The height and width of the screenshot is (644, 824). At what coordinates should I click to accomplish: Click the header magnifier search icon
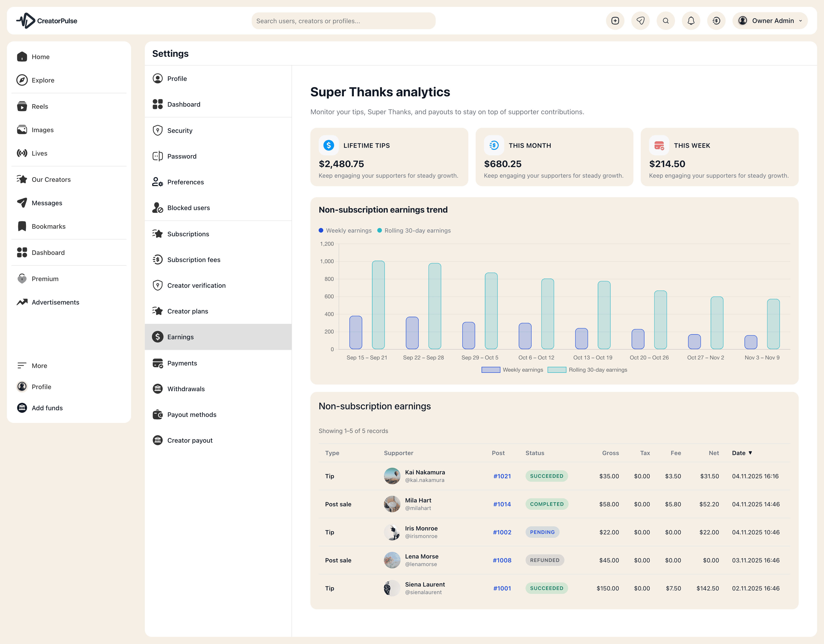point(666,21)
